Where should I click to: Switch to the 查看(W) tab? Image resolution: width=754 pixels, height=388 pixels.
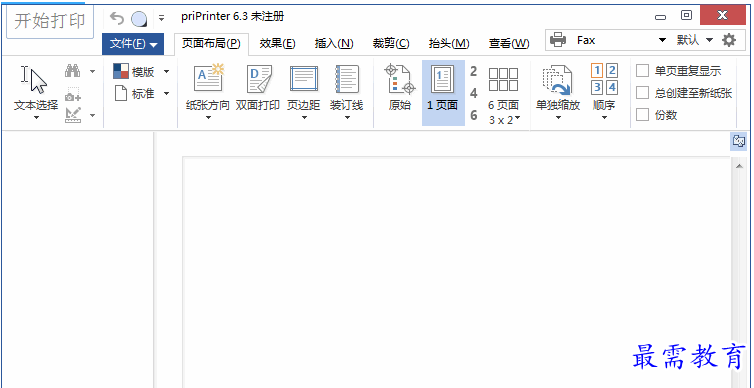(509, 44)
